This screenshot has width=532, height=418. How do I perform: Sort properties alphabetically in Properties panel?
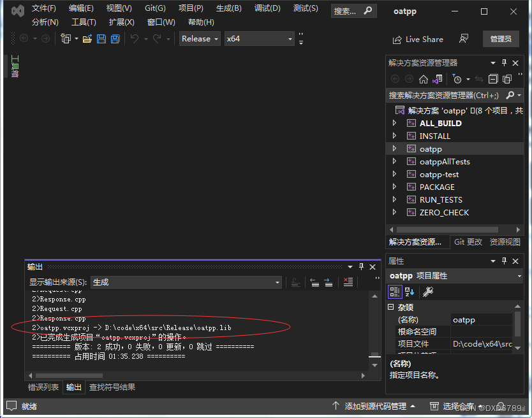click(x=410, y=292)
